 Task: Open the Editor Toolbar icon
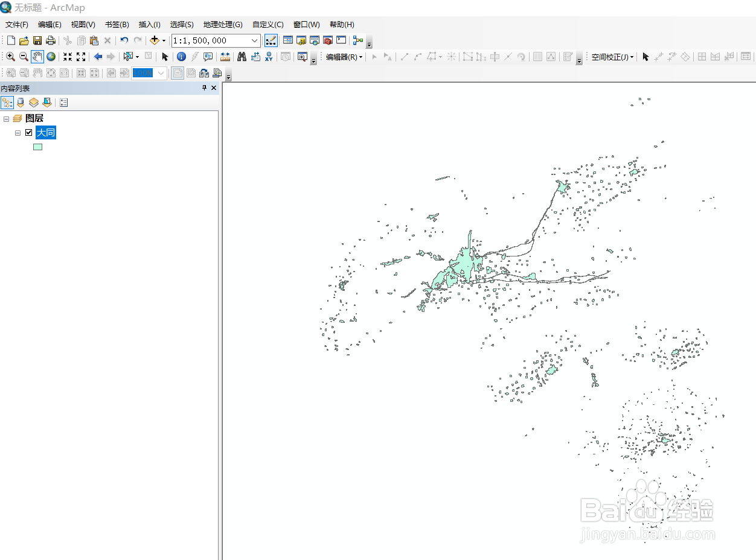[x=271, y=40]
